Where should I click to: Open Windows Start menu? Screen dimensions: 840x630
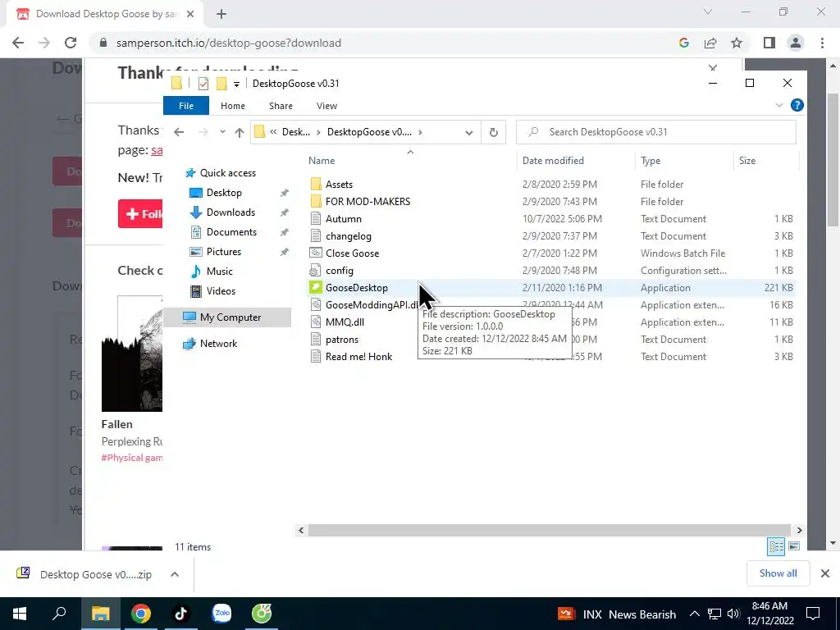(20, 614)
